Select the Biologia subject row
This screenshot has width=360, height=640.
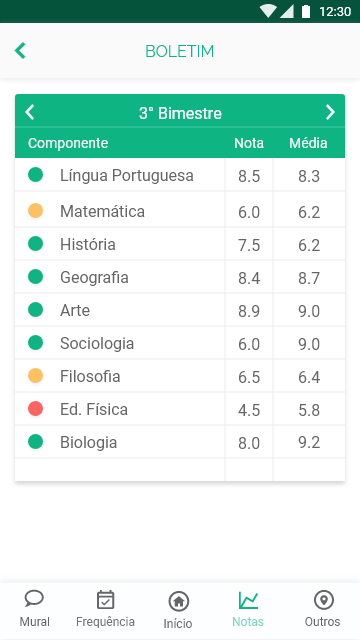point(180,442)
